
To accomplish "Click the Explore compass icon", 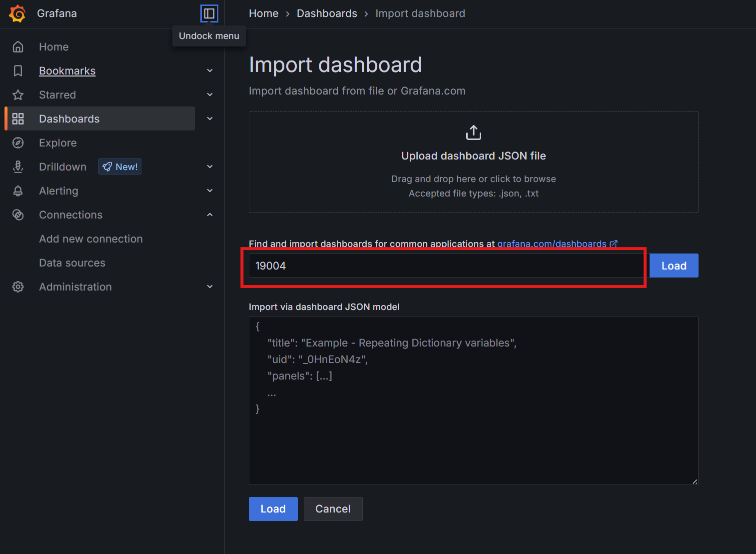I will click(x=18, y=143).
